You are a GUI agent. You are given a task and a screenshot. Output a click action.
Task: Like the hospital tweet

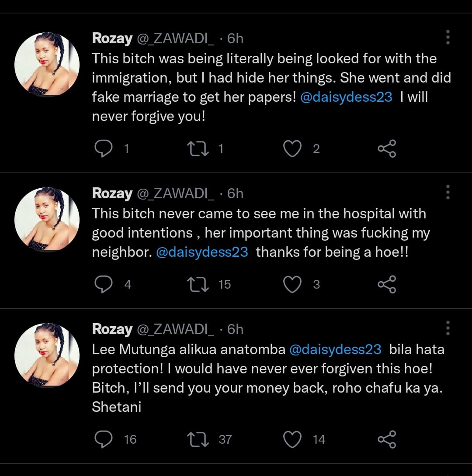(292, 284)
